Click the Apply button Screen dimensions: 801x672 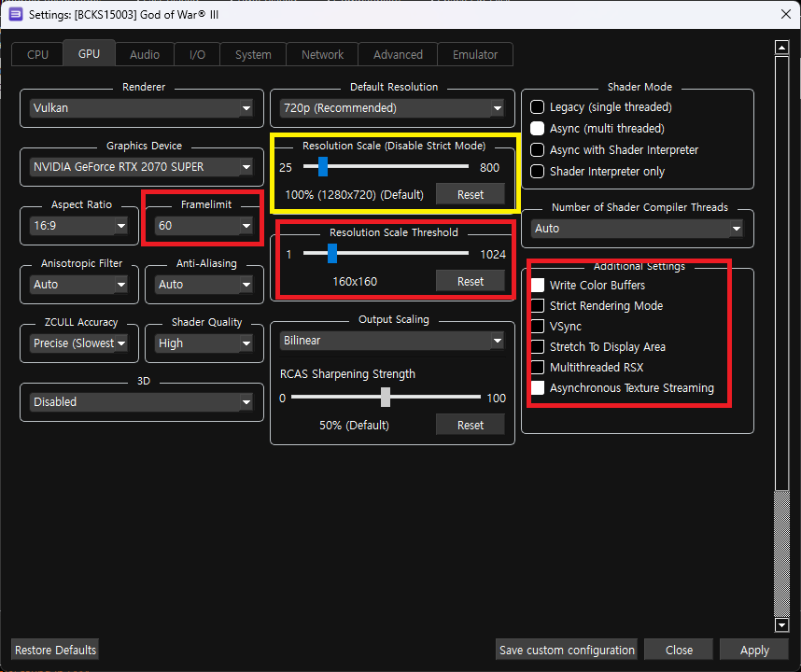click(754, 650)
